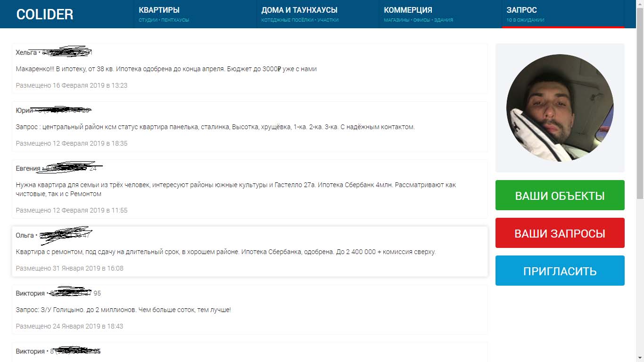Select the Запрос tab
The height and width of the screenshot is (362, 644).
(521, 10)
